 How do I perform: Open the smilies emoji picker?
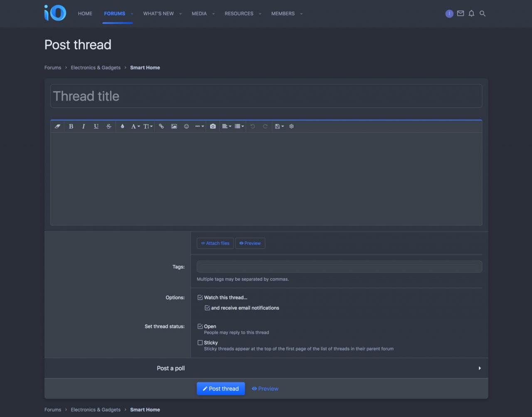pyautogui.click(x=186, y=126)
